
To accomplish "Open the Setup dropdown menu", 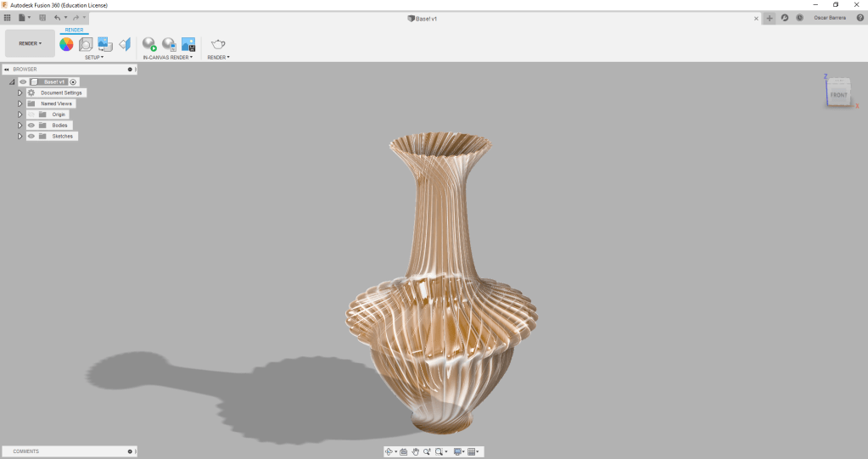I will click(x=93, y=58).
